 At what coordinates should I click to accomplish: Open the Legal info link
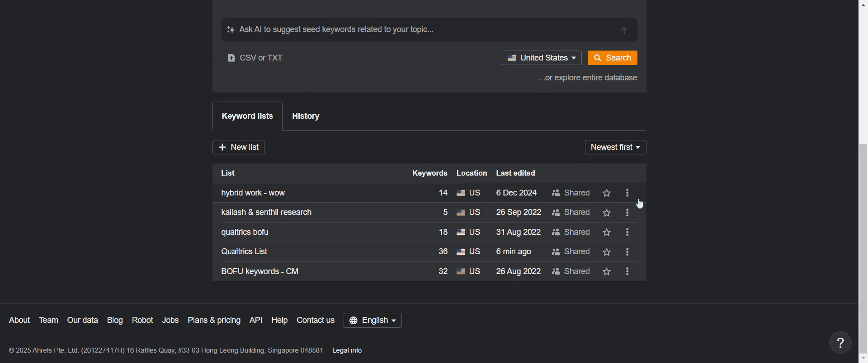coord(347,351)
